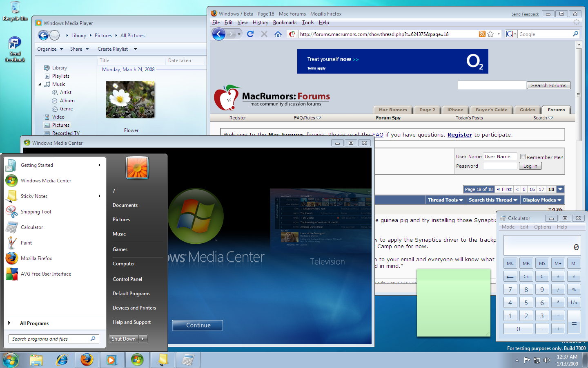Click the network tray icon
Viewport: 588px width, 368px height.
[x=537, y=360]
